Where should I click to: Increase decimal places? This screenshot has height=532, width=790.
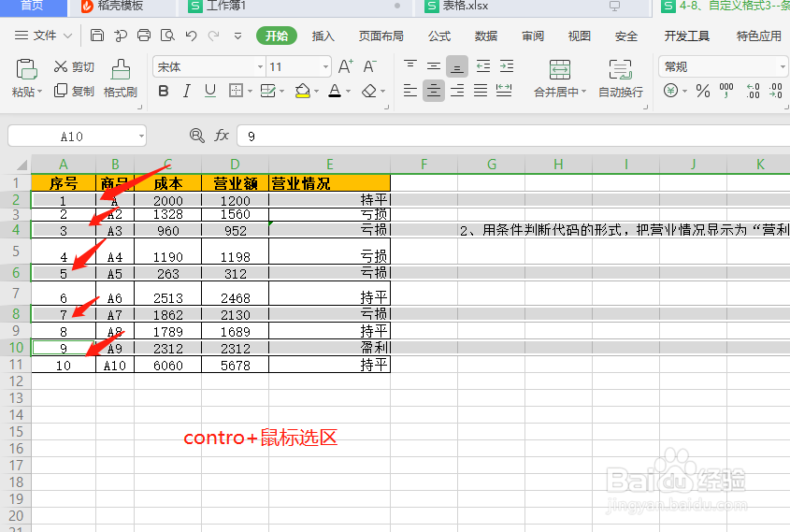point(754,91)
